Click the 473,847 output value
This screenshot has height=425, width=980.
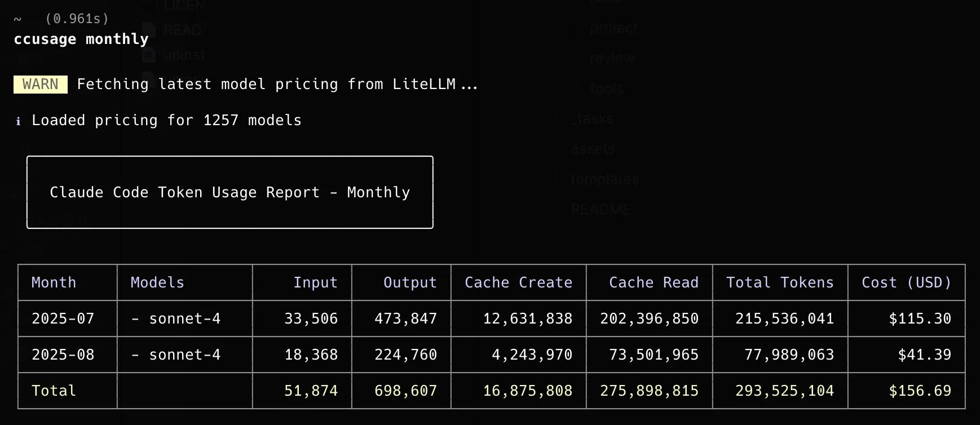click(x=405, y=318)
